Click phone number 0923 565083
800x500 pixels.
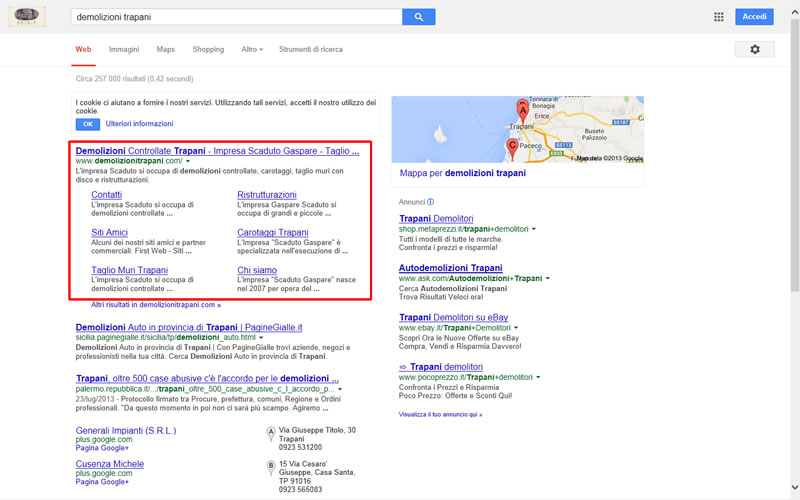300,489
